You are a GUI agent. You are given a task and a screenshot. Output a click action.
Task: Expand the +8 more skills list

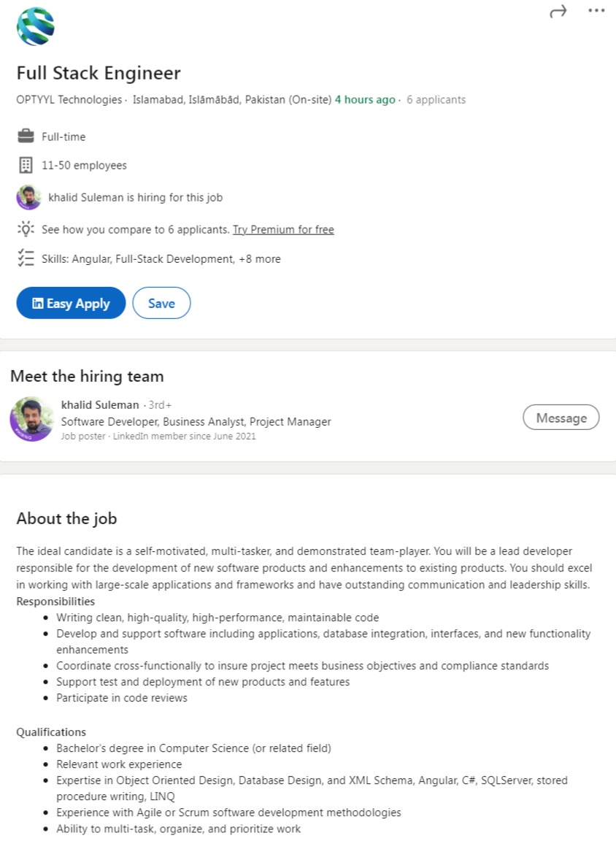259,258
